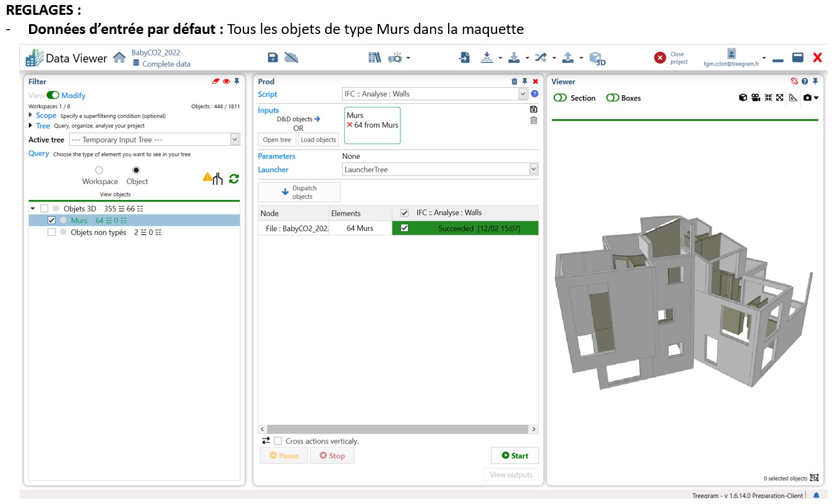Viewport: 832px width, 504px height.
Task: Click the Dispatch objects button
Action: tap(299, 192)
